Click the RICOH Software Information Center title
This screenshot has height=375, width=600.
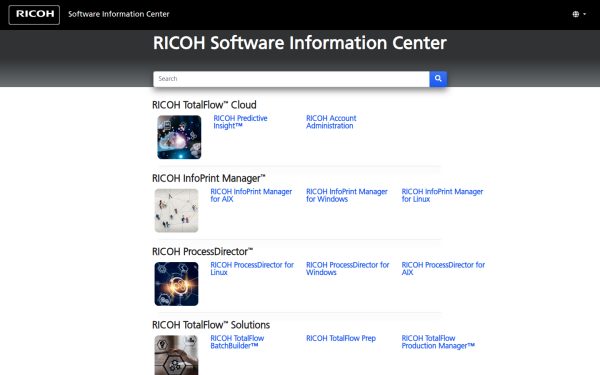(x=300, y=43)
